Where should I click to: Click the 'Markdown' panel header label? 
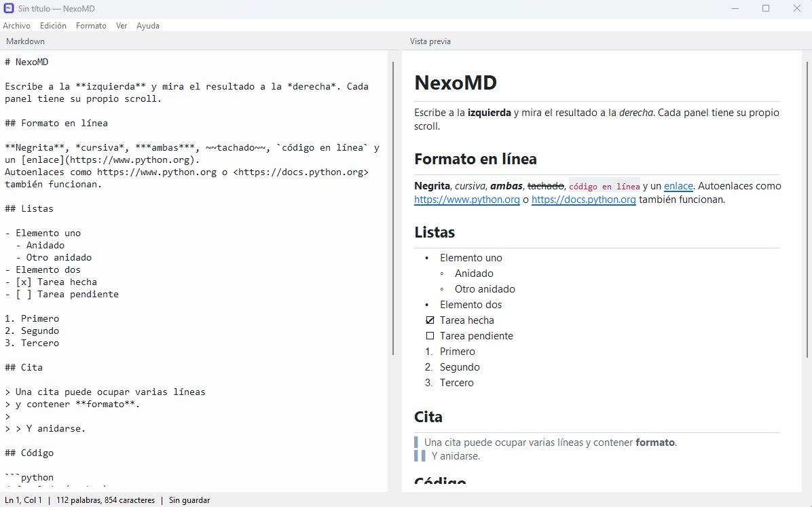[25, 41]
